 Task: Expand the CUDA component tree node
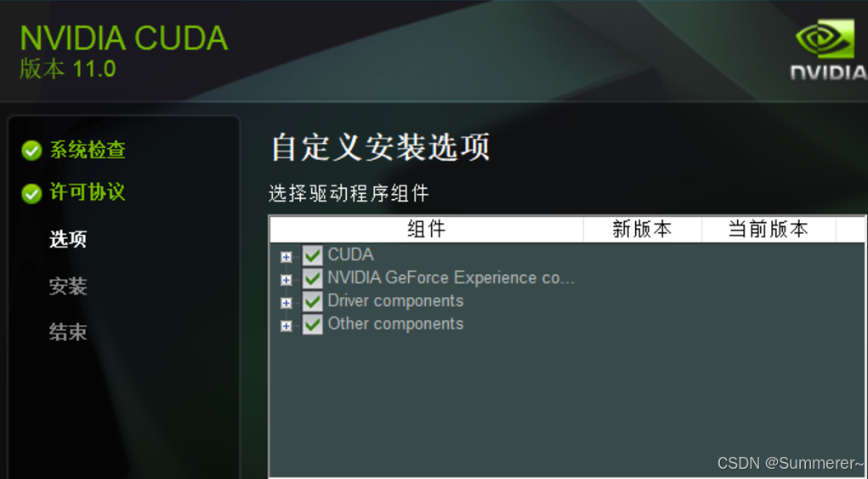(x=286, y=257)
